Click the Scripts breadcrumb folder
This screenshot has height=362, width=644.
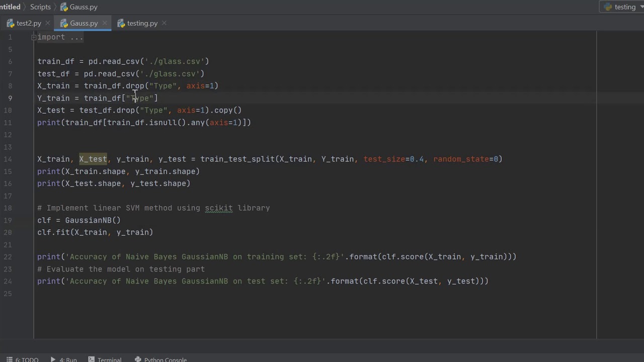click(40, 7)
